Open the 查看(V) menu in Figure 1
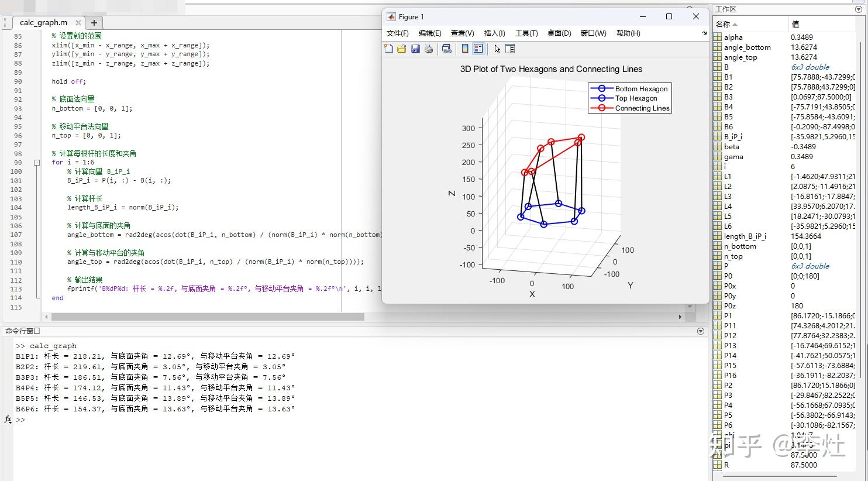This screenshot has width=868, height=481. click(x=463, y=33)
